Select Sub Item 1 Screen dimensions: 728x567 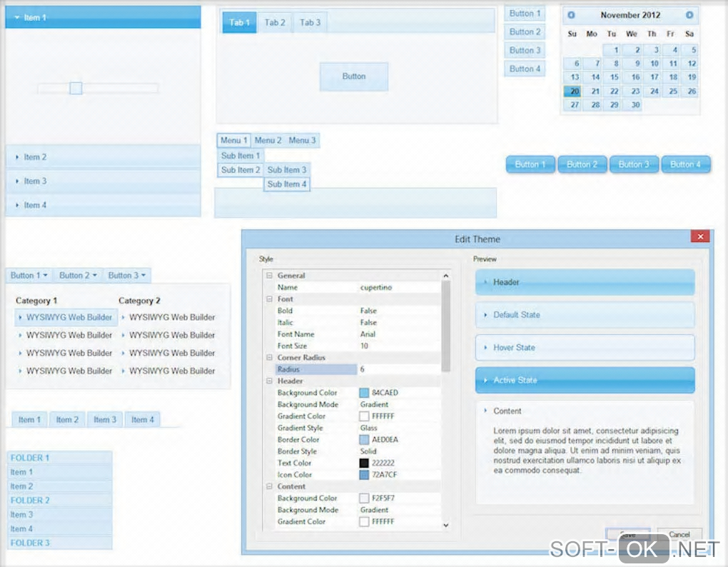click(241, 156)
